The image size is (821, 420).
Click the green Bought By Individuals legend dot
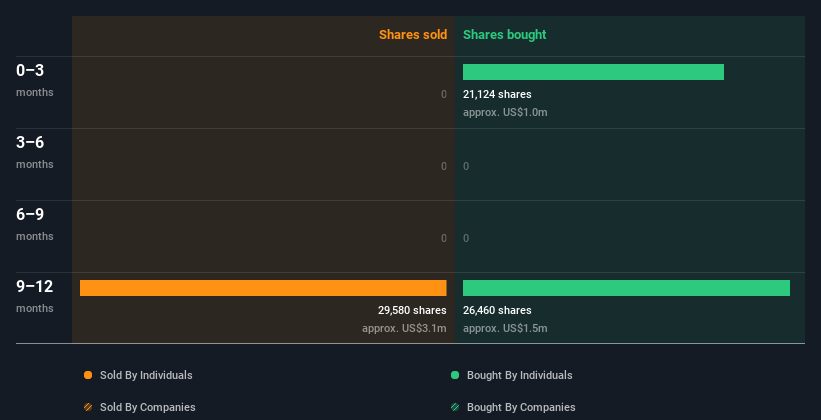(455, 375)
